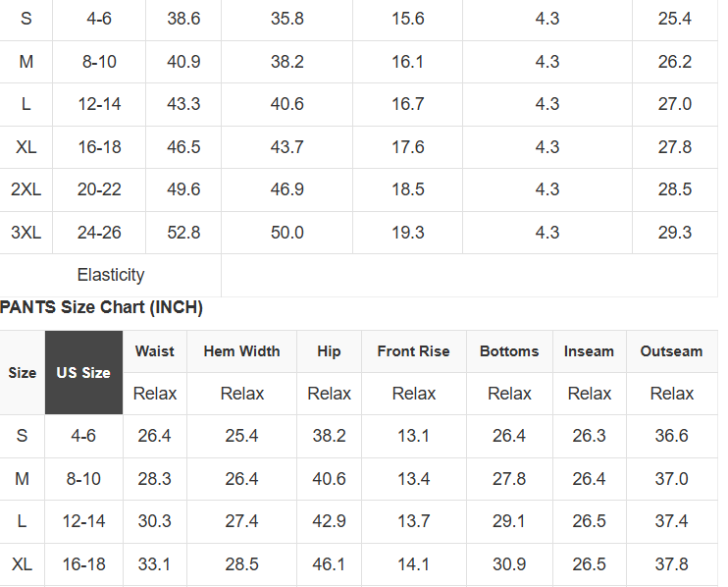The width and height of the screenshot is (728, 587).
Task: Click the 52.8 value in 3XL row
Action: tap(183, 233)
